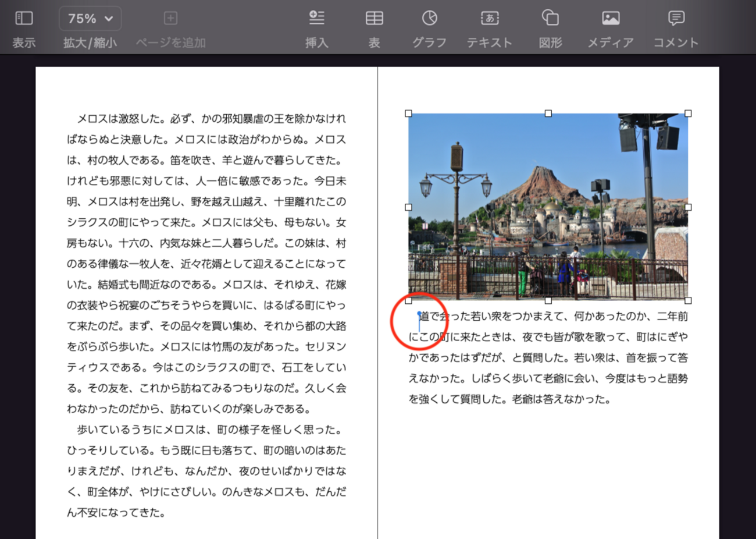Click the line starting "シラクスの町にやって来た"
Image resolution: width=756 pixels, height=539 pixels.
pyautogui.click(x=206, y=222)
